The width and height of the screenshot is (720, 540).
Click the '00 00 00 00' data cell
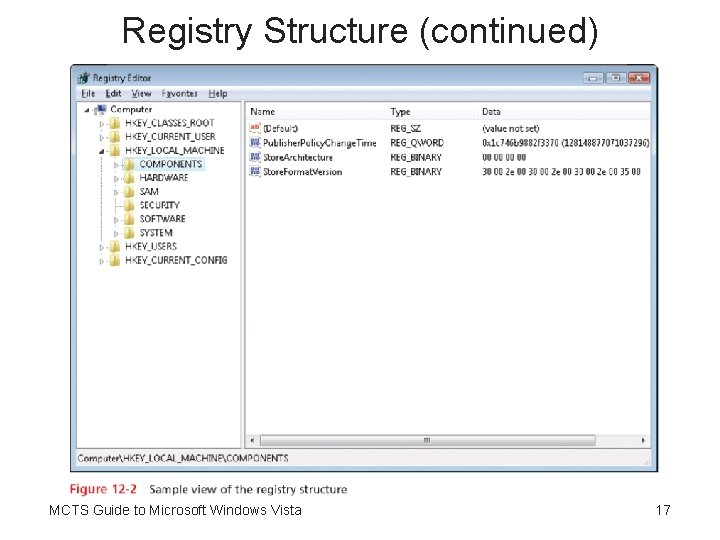tap(504, 158)
